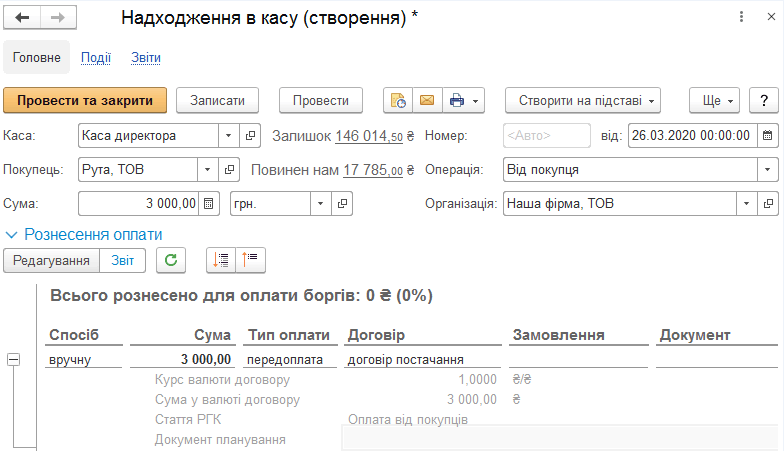Click the вручну method cell
784x451 pixels.
click(x=84, y=360)
